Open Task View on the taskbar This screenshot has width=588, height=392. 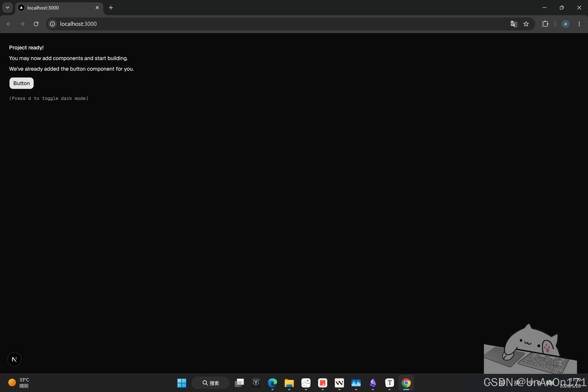click(239, 383)
